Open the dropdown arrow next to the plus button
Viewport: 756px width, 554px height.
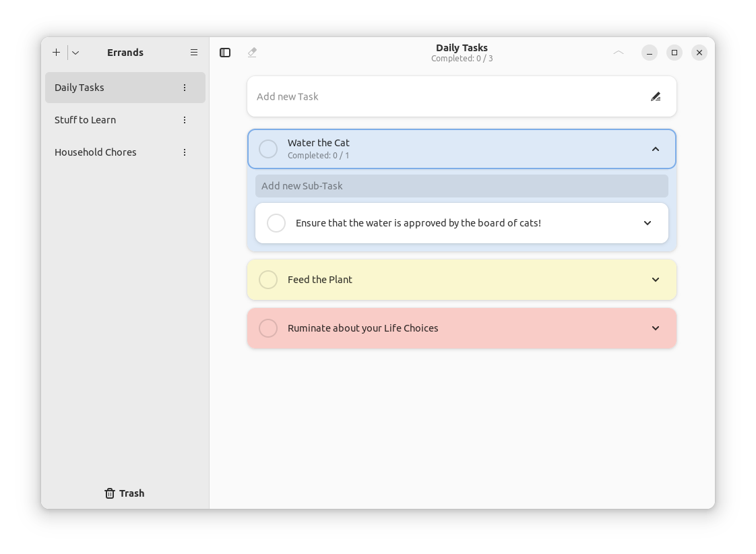pos(75,52)
